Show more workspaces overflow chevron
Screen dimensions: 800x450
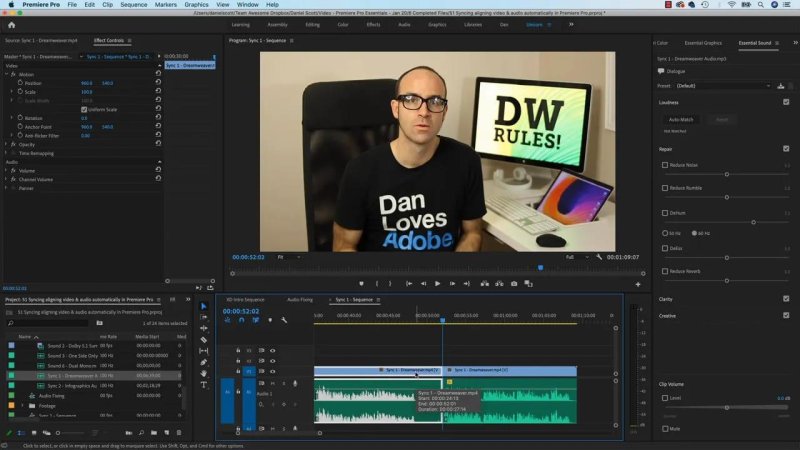(571, 24)
